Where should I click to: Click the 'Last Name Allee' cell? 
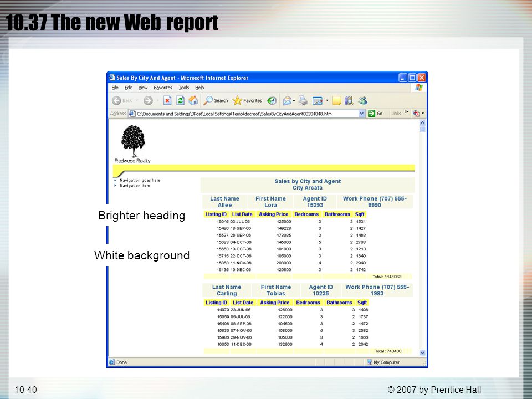coord(224,202)
